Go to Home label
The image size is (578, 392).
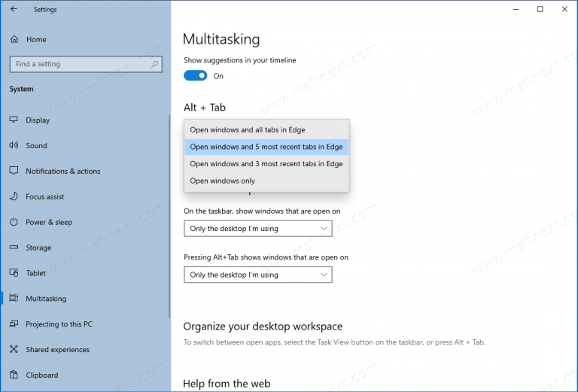(x=36, y=39)
